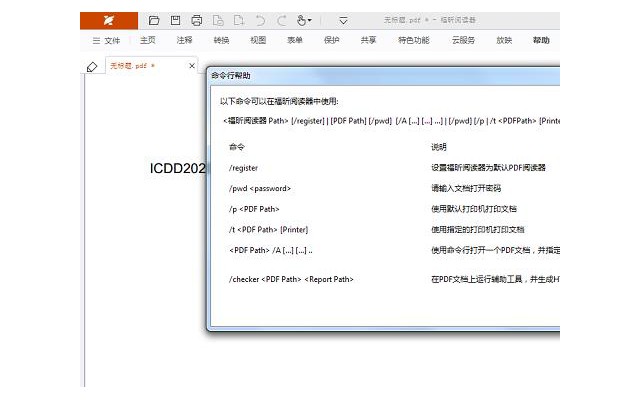Click the 说明 column header
This screenshot has width=640, height=400.
point(439,147)
